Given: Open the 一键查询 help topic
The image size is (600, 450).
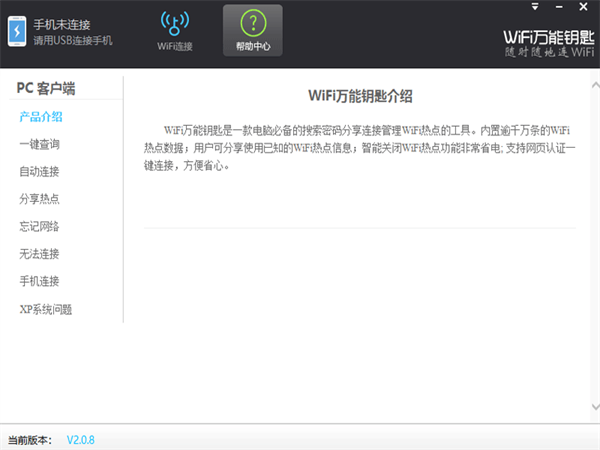Looking at the screenshot, I should point(39,144).
